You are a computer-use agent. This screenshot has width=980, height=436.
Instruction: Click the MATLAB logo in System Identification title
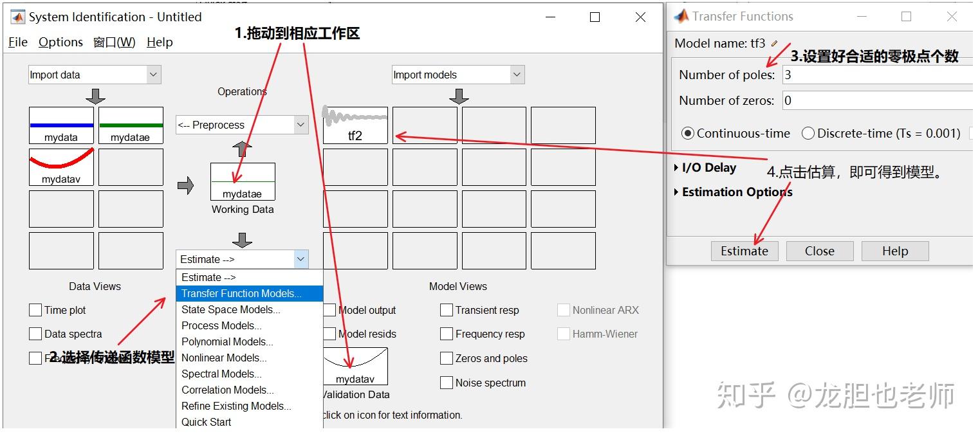[x=17, y=17]
